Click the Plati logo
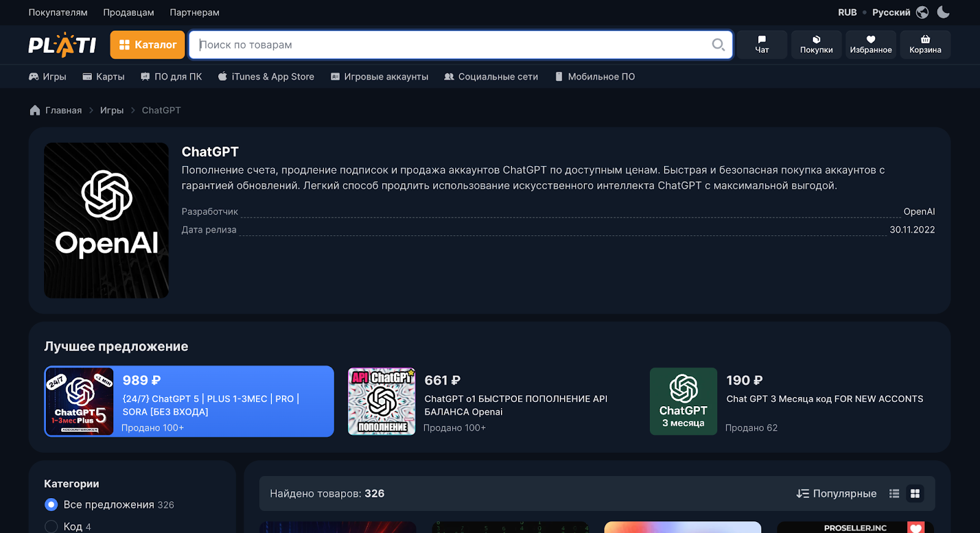Viewport: 980px width, 533px height. click(x=62, y=45)
